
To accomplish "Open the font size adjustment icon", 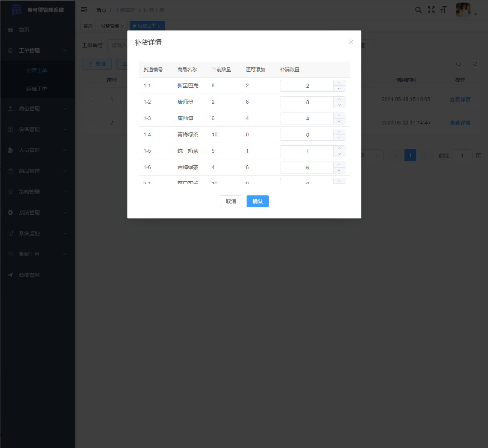I will pos(443,10).
